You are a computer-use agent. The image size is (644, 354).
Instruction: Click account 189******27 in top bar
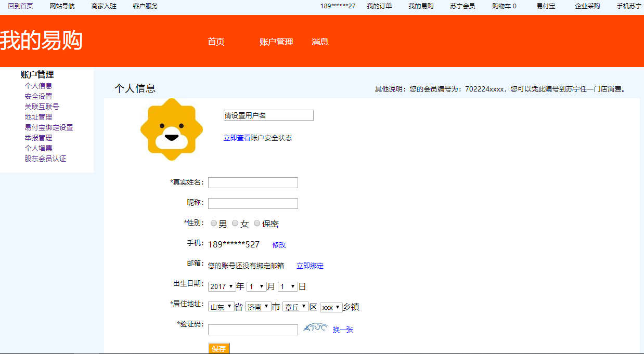pos(338,6)
